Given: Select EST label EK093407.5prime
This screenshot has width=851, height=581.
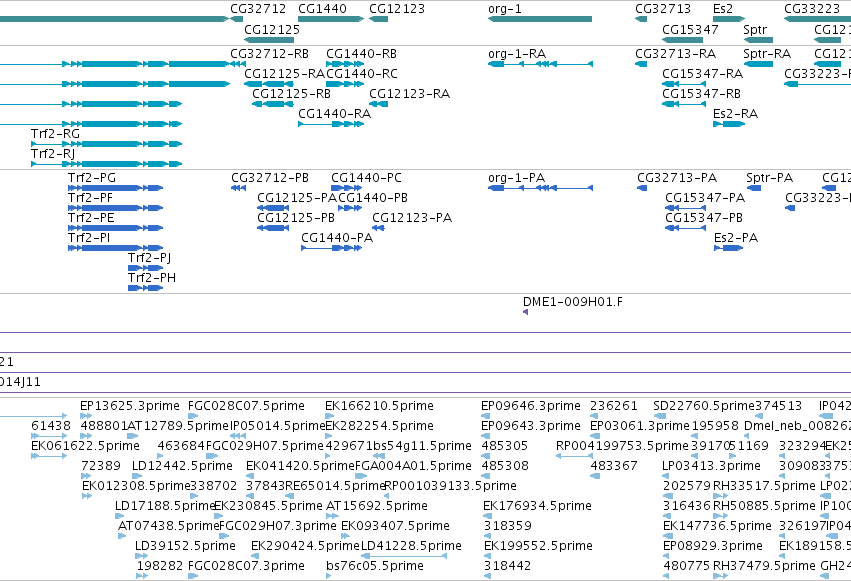Looking at the screenshot, I should click(x=395, y=526).
